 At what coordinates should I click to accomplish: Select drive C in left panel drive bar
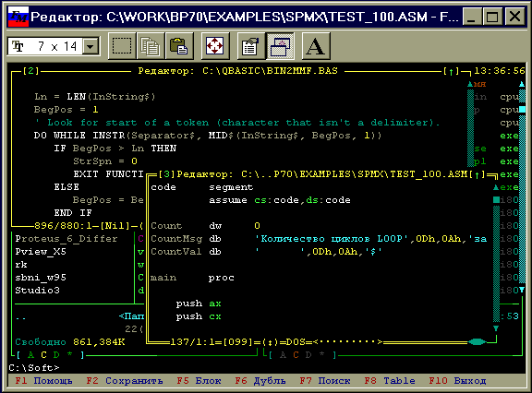pyautogui.click(x=43, y=355)
